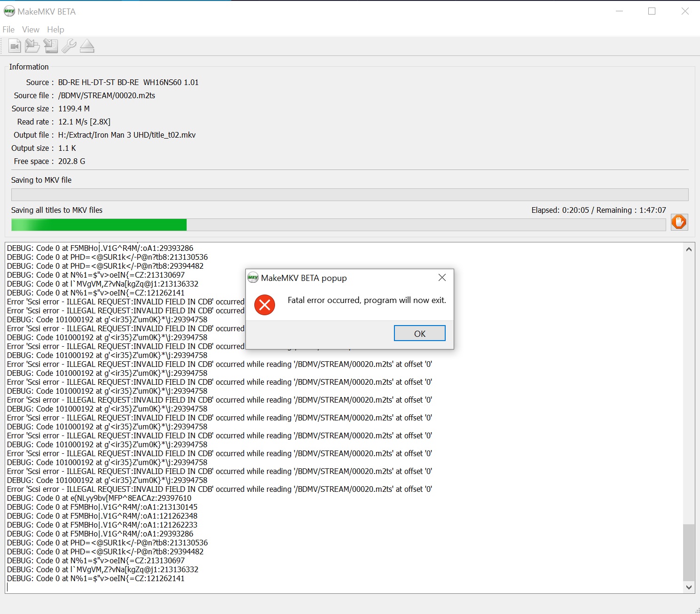Click the Source drive BD-RE HL-DT-ST value
This screenshot has width=700, height=614.
128,82
